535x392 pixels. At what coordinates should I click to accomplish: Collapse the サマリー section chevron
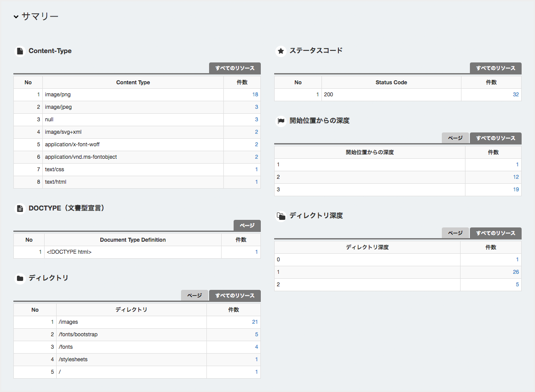pos(16,17)
